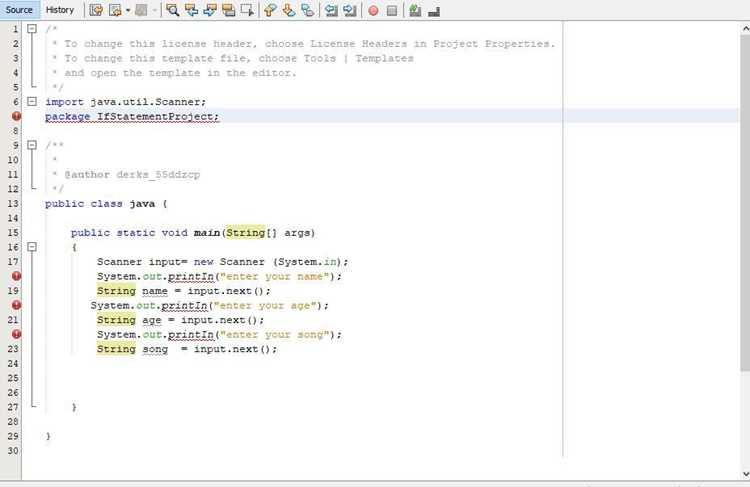Shift line right toolbar icon
This screenshot has height=487, width=750.
coord(350,11)
